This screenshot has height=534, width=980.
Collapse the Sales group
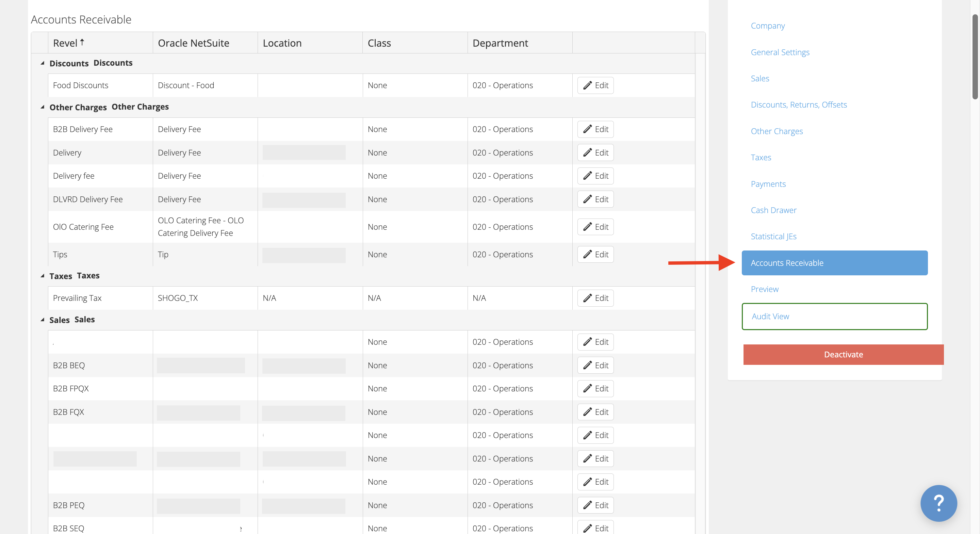point(42,320)
